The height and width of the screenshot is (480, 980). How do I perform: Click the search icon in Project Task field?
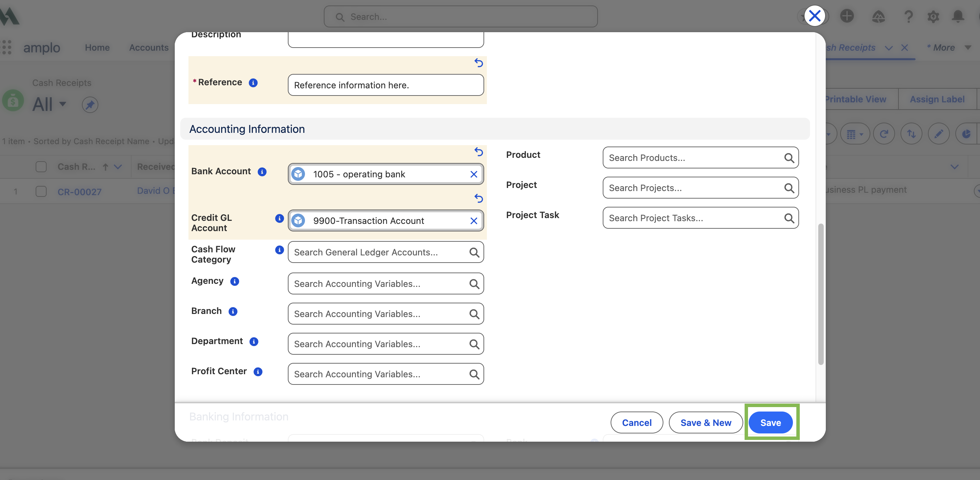[x=789, y=218]
